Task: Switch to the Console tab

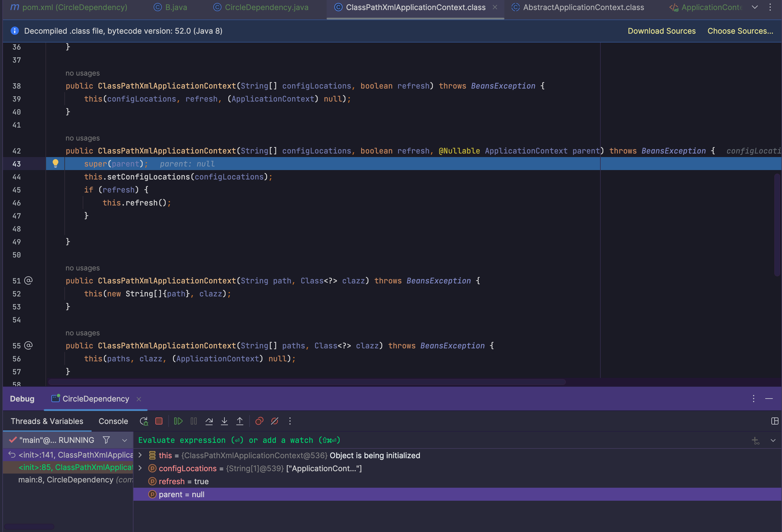Action: (x=113, y=421)
